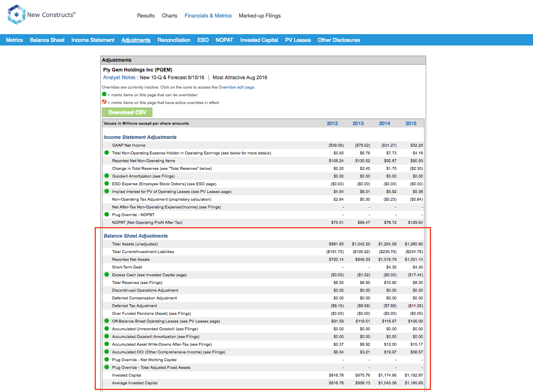Click the Deferred Tax Adjustment label
The width and height of the screenshot is (533, 392).
(x=134, y=306)
